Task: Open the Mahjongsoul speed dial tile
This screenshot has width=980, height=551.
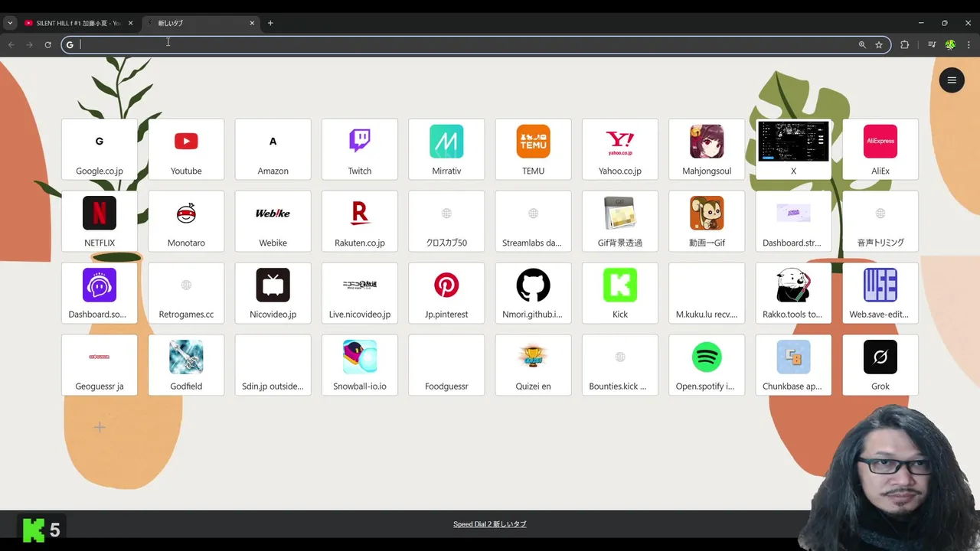Action: 707,149
